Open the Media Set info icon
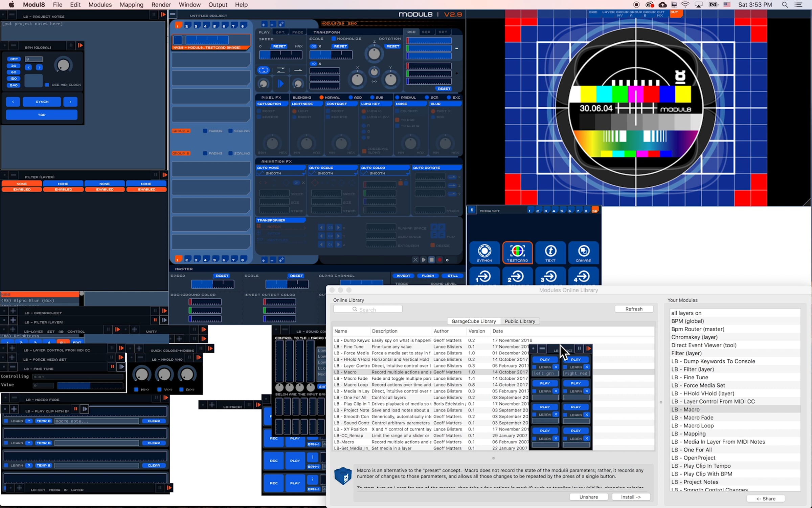The image size is (812, 508). click(x=472, y=210)
